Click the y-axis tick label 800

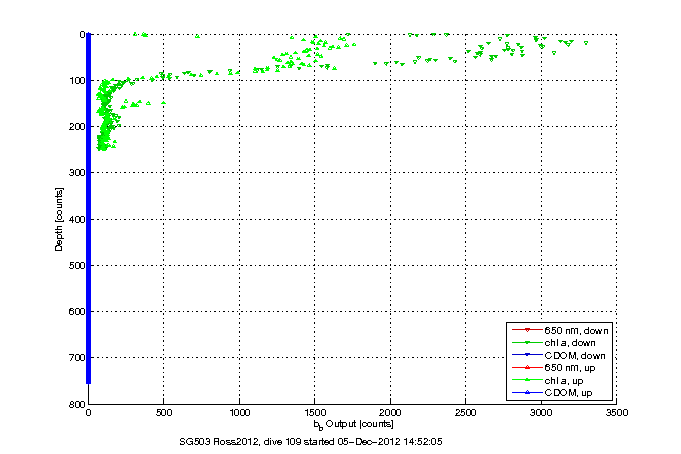point(77,404)
